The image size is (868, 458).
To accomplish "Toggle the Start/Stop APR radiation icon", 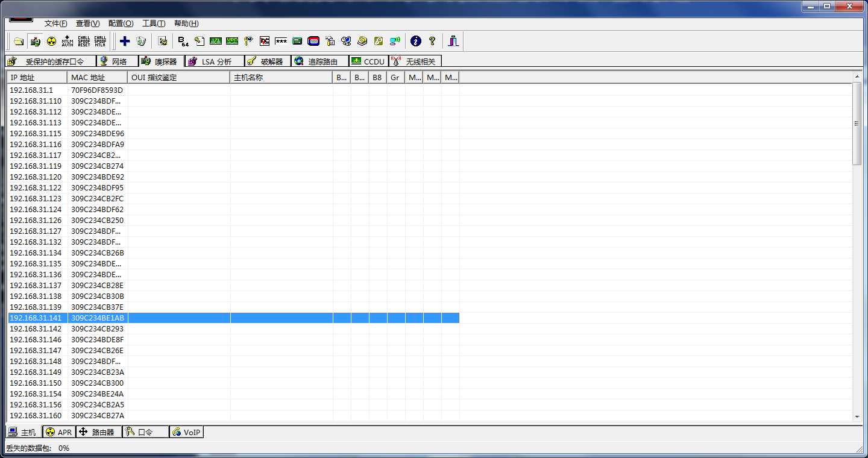I will [51, 41].
